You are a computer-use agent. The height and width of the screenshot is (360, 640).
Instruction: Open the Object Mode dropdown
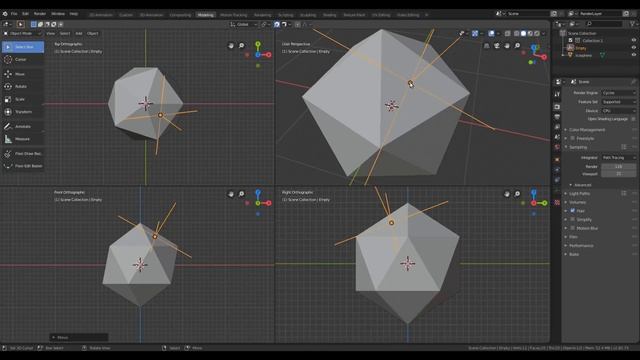click(23, 33)
